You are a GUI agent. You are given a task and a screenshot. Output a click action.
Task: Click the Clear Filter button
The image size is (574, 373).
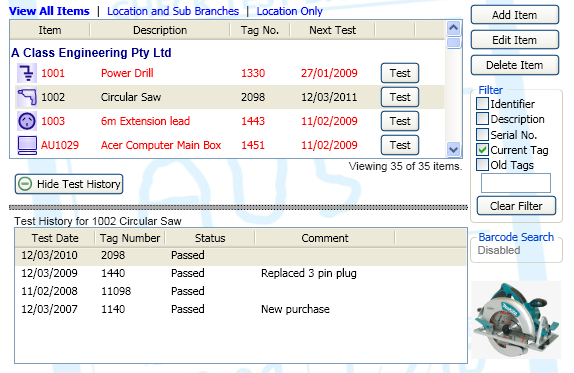click(516, 206)
